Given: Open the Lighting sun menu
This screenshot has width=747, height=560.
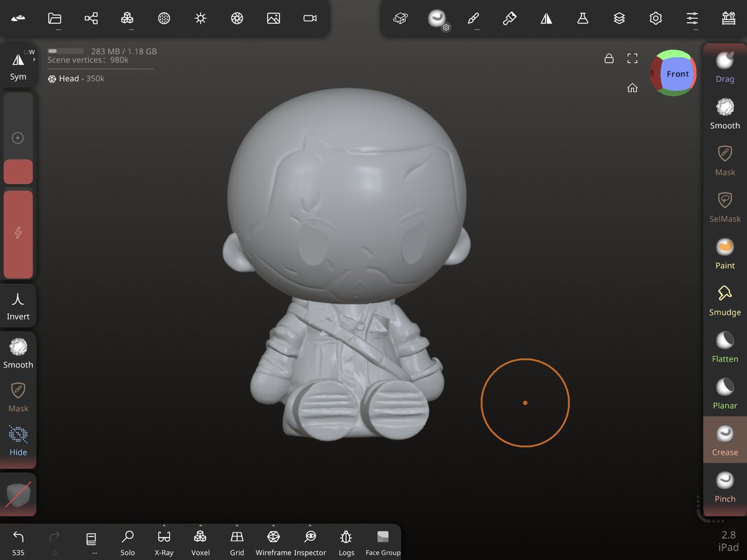Looking at the screenshot, I should pos(200,19).
